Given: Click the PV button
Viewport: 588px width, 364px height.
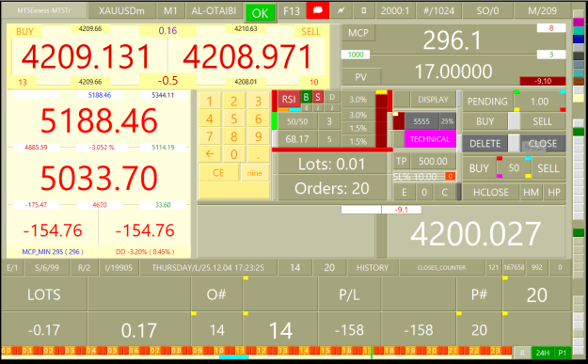Looking at the screenshot, I should (360, 77).
